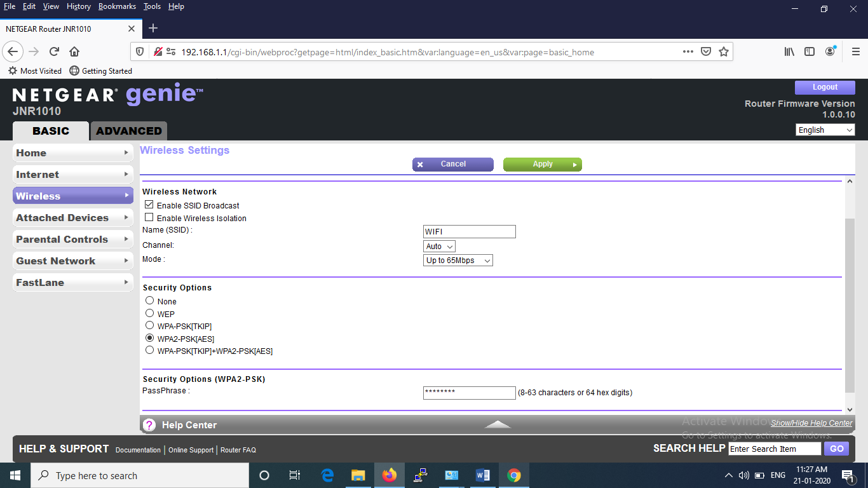Viewport: 868px width, 488px height.
Task: Open the Firefox hamburger menu
Action: [855, 51]
